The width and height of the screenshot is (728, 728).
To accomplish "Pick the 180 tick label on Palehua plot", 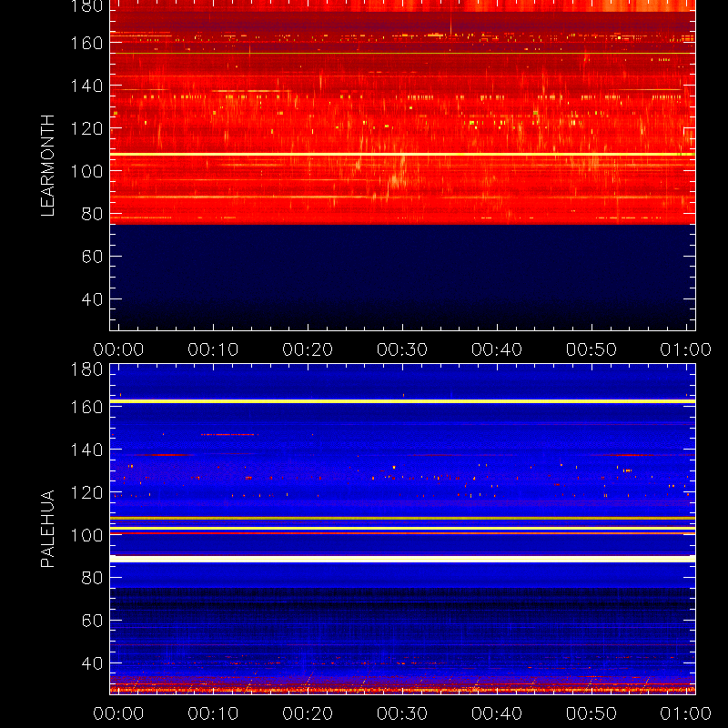I will click(86, 370).
